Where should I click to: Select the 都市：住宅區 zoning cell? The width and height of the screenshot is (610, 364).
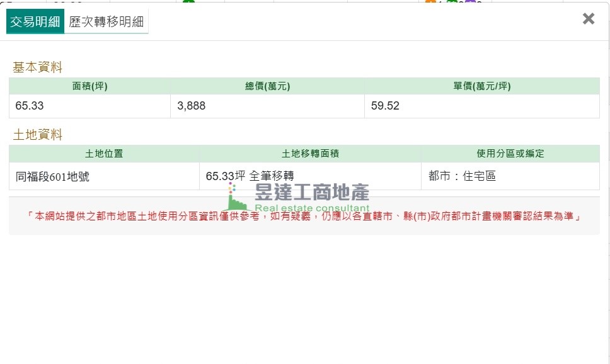(x=462, y=176)
